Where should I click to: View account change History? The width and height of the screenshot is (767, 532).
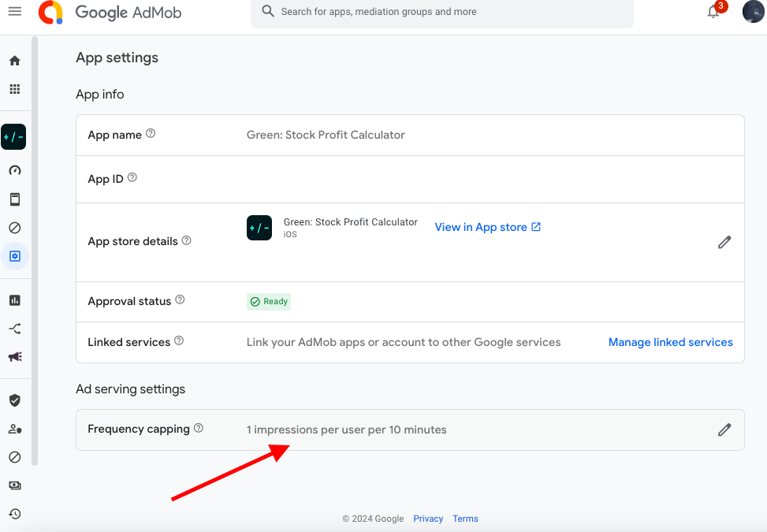coord(14,513)
